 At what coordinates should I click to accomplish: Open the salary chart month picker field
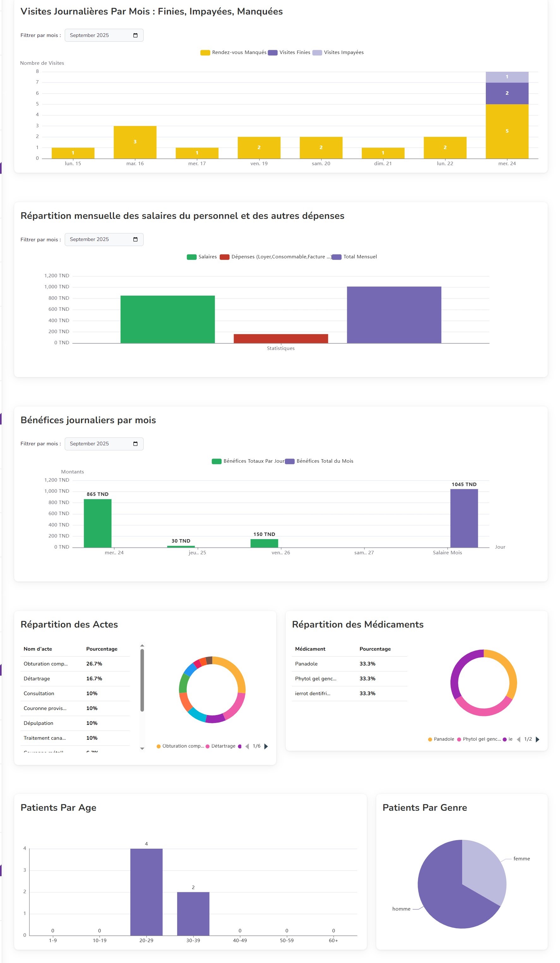pos(99,239)
